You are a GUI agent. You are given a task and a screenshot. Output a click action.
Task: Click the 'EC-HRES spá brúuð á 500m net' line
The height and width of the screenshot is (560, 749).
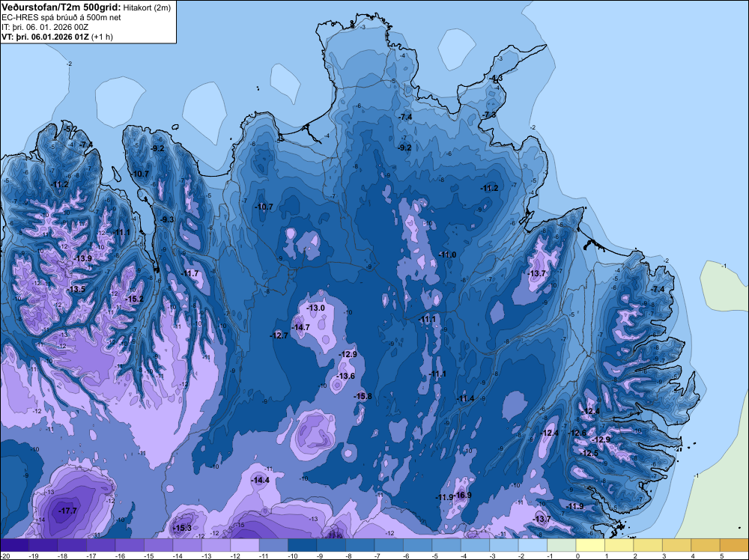pyautogui.click(x=61, y=18)
